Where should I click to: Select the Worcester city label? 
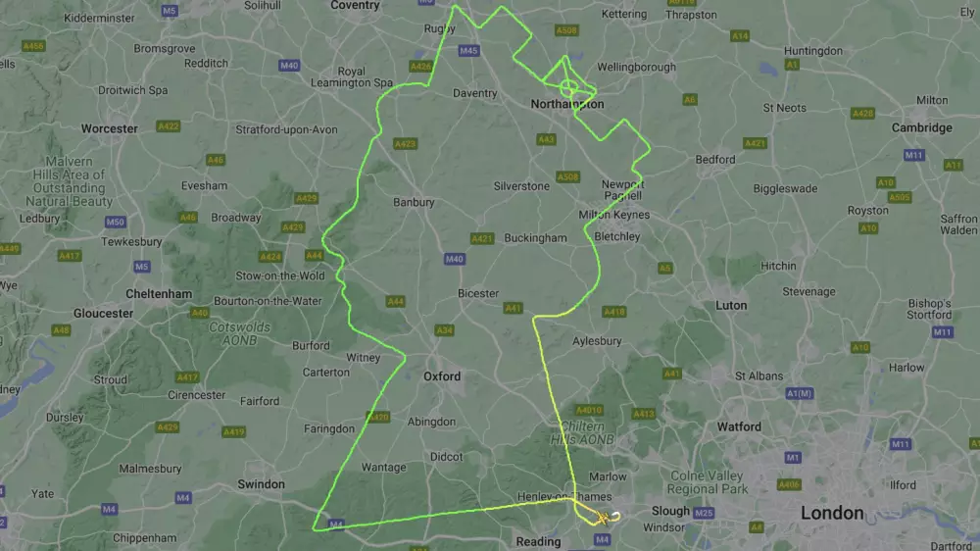point(110,128)
